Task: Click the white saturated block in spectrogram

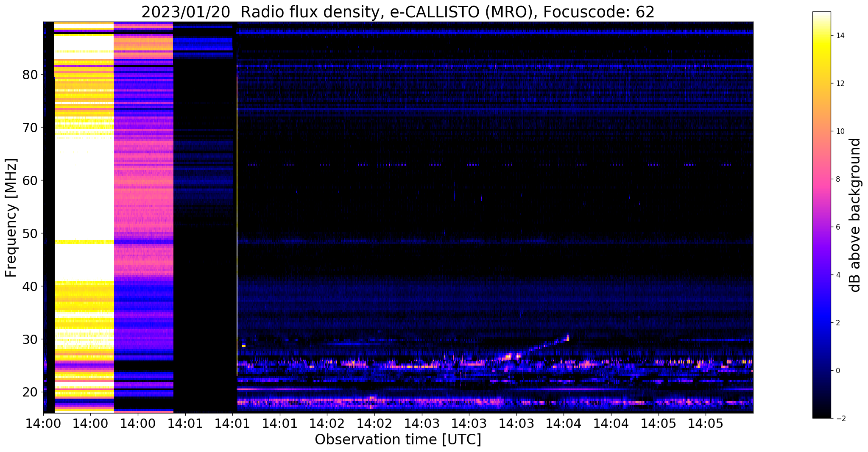Action: click(x=84, y=199)
